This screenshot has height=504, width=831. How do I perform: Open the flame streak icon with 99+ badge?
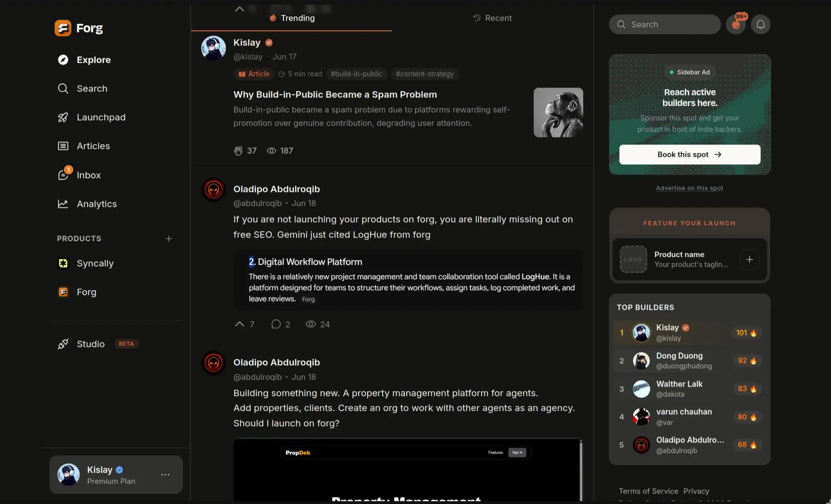736,24
